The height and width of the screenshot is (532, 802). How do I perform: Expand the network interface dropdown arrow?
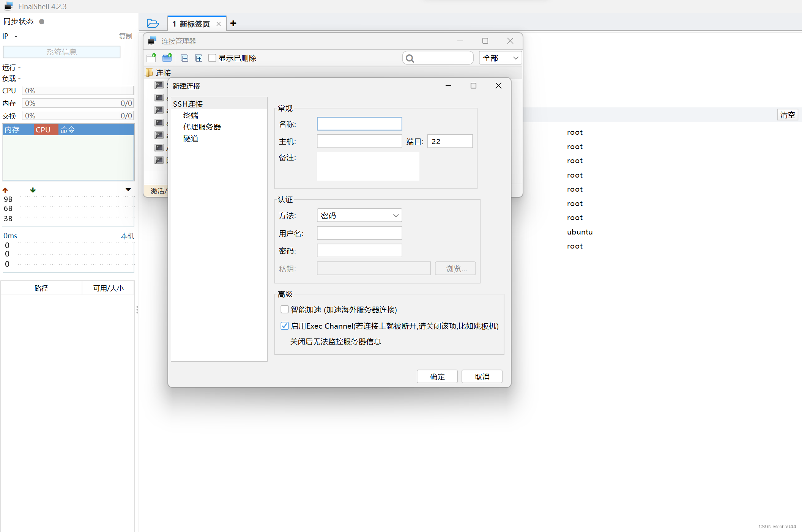(128, 190)
